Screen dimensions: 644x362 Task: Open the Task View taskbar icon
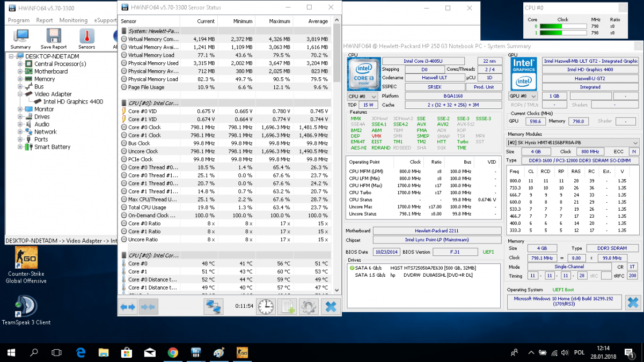pyautogui.click(x=57, y=352)
